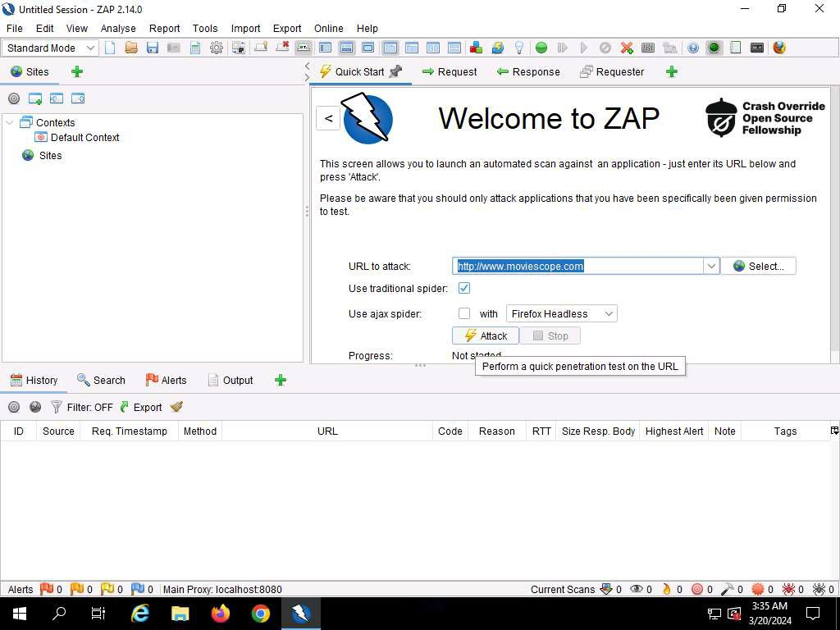This screenshot has height=630, width=840.
Task: Expand the URL to attack dropdown arrow
Action: (x=710, y=266)
